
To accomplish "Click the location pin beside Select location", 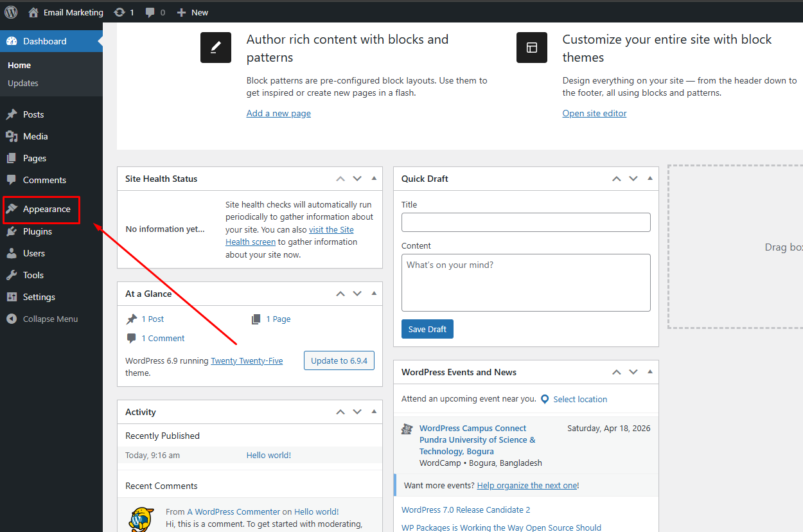I will [x=544, y=398].
